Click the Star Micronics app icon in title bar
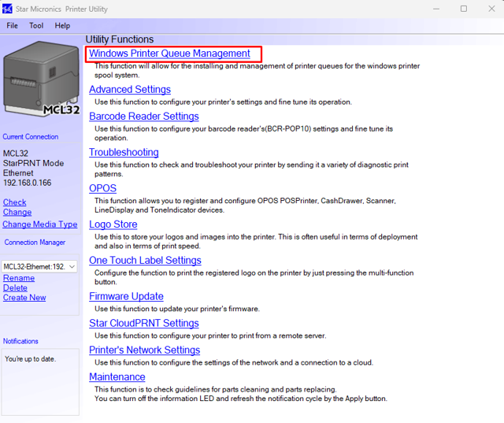 pos(8,9)
